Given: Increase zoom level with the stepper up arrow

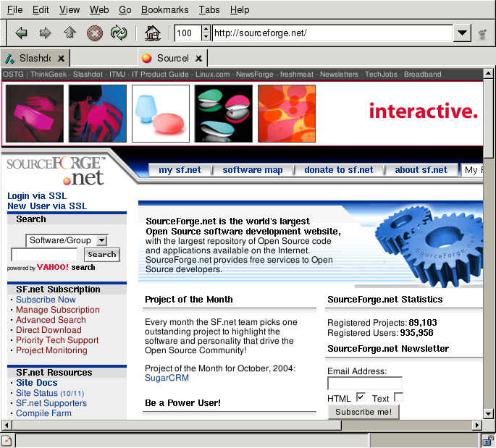Looking at the screenshot, I should [x=206, y=29].
